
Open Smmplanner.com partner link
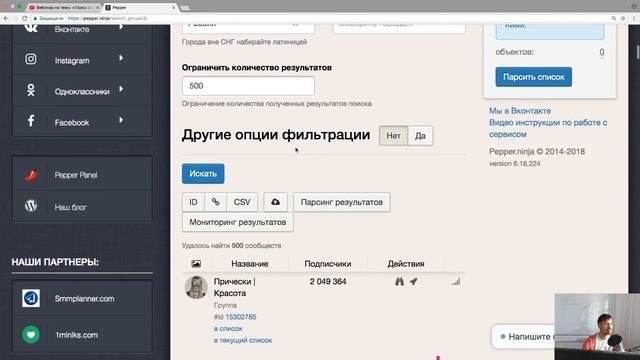click(84, 299)
